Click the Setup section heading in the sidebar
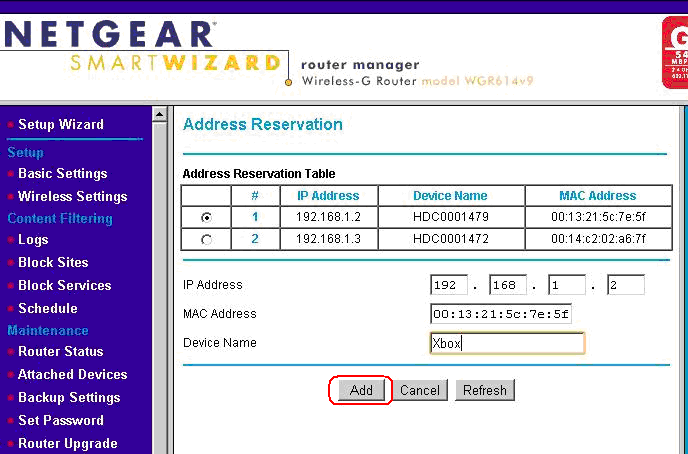This screenshot has width=688, height=454. pos(25,152)
